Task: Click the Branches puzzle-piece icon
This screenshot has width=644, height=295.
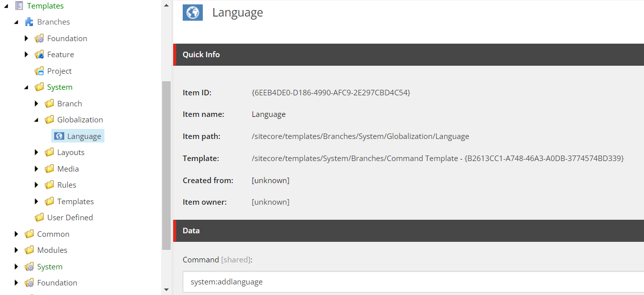Action: [x=29, y=22]
